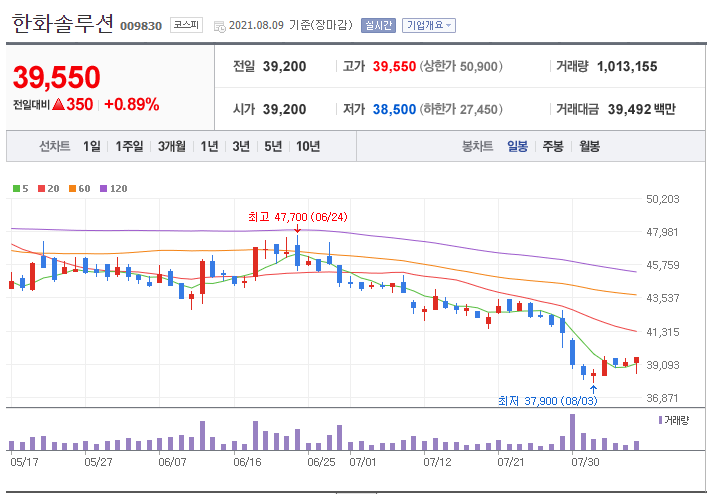Click the purple 거래량 volume legend marker
707x494 pixels.
pos(661,420)
